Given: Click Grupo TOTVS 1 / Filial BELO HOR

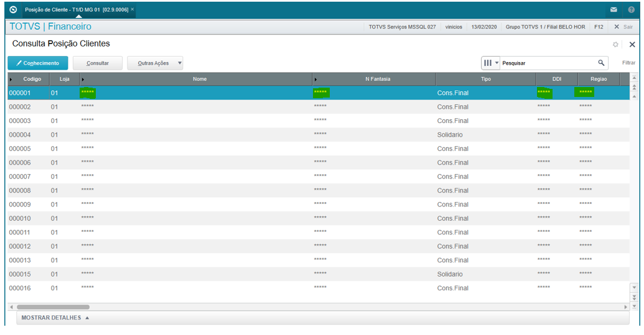Looking at the screenshot, I should click(546, 27).
